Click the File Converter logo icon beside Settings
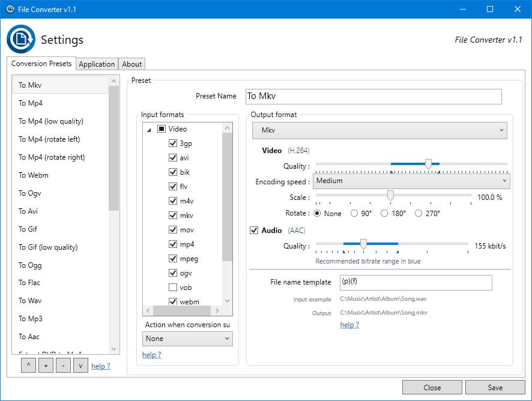Image resolution: width=532 pixels, height=401 pixels. [x=21, y=39]
